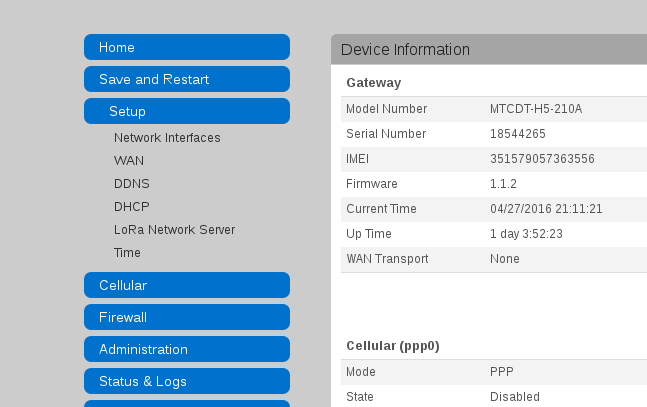The width and height of the screenshot is (647, 407).
Task: Click Save and Restart button
Action: (x=187, y=79)
